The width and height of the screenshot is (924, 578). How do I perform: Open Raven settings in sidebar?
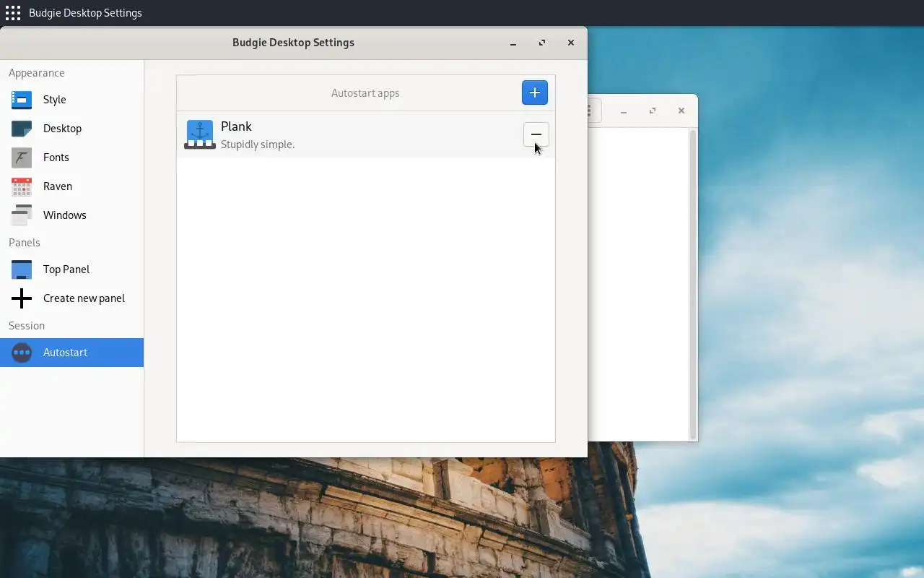click(x=71, y=186)
